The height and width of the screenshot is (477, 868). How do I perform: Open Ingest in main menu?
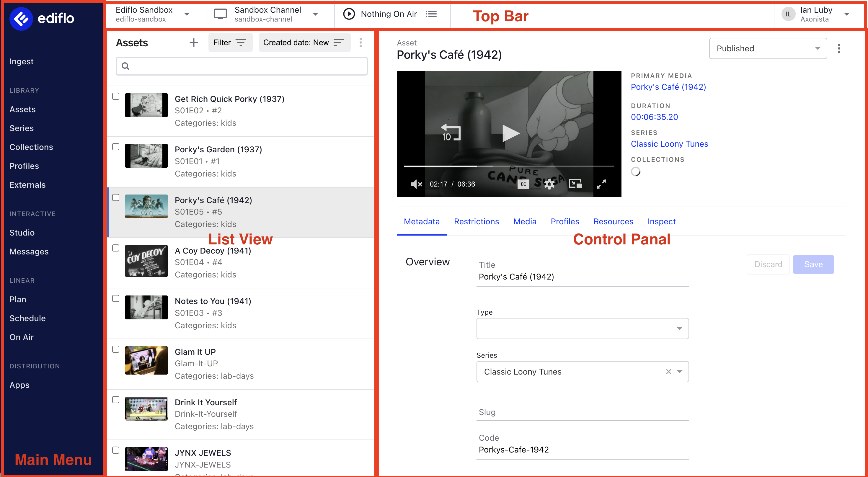[x=21, y=61]
